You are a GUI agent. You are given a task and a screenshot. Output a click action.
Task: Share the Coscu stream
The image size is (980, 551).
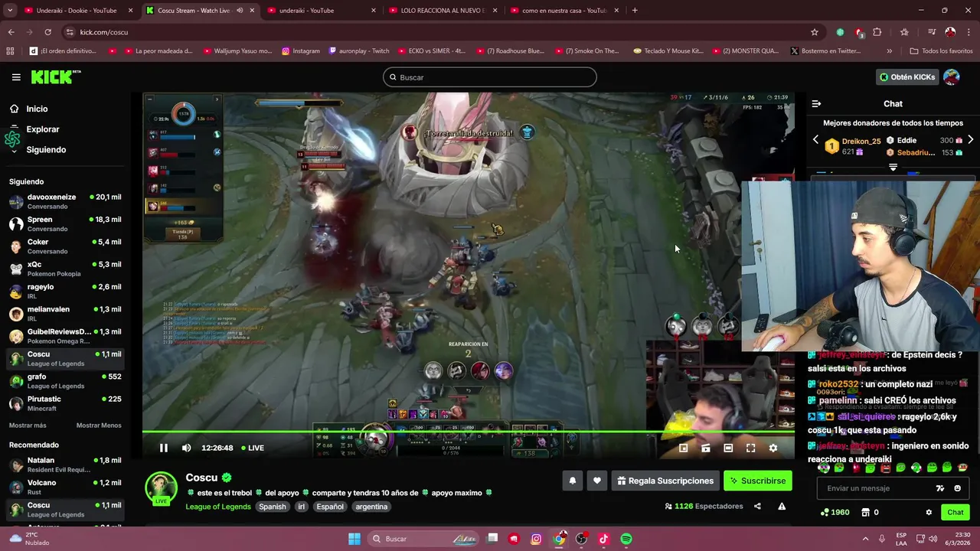click(757, 506)
